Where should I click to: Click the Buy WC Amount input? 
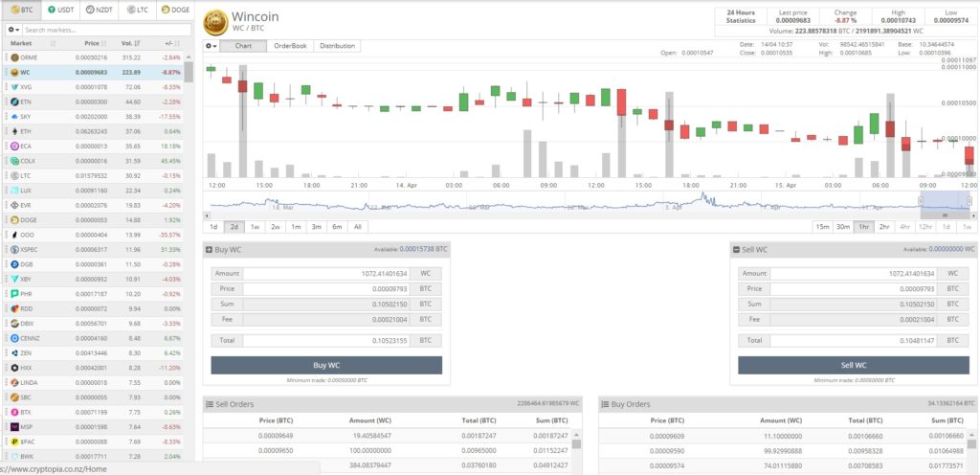coord(327,273)
